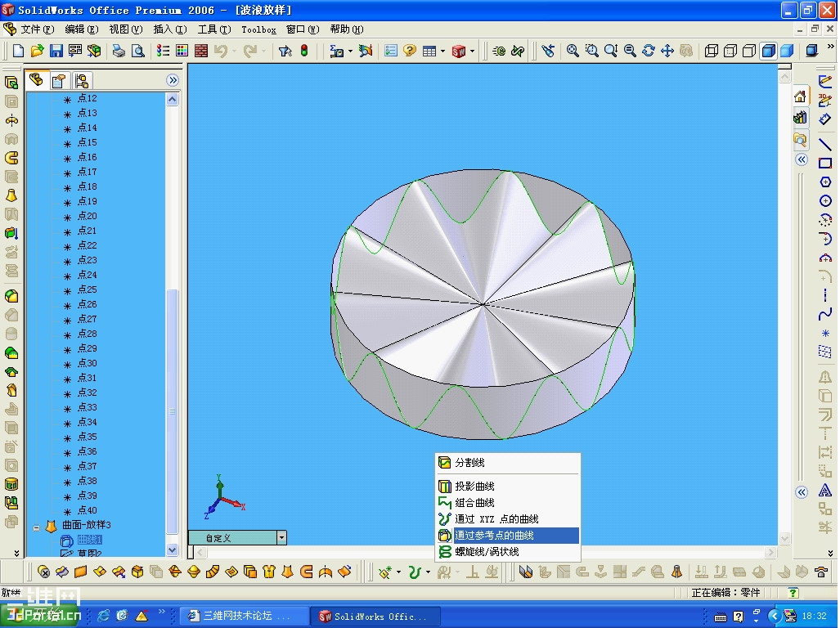The height and width of the screenshot is (628, 840).
Task: Activate the Pan view icon
Action: tap(667, 51)
